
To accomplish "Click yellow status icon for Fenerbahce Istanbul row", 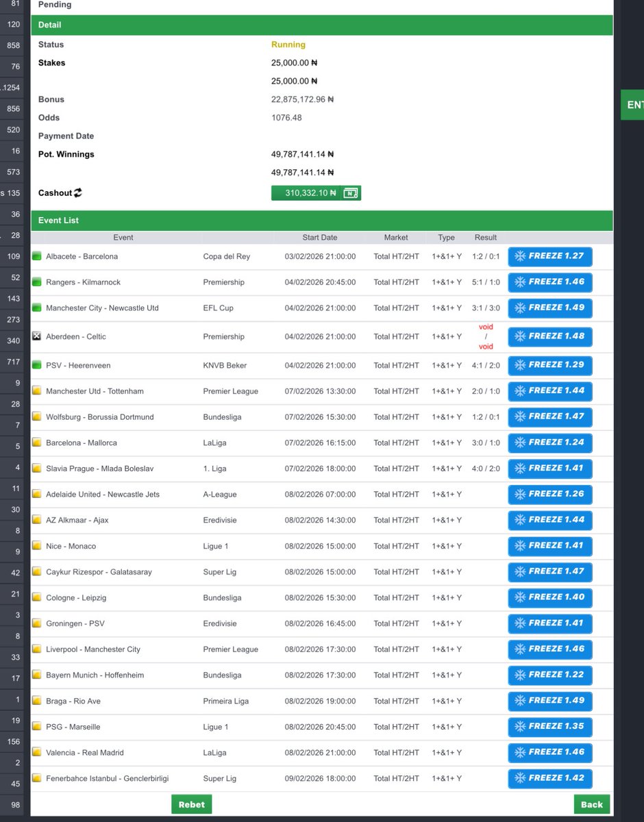I will [x=37, y=778].
